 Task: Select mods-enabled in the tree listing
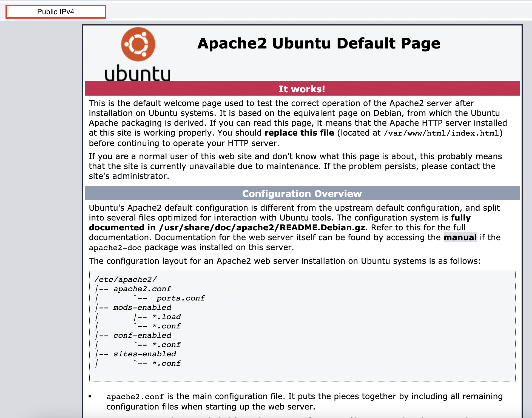(142, 307)
